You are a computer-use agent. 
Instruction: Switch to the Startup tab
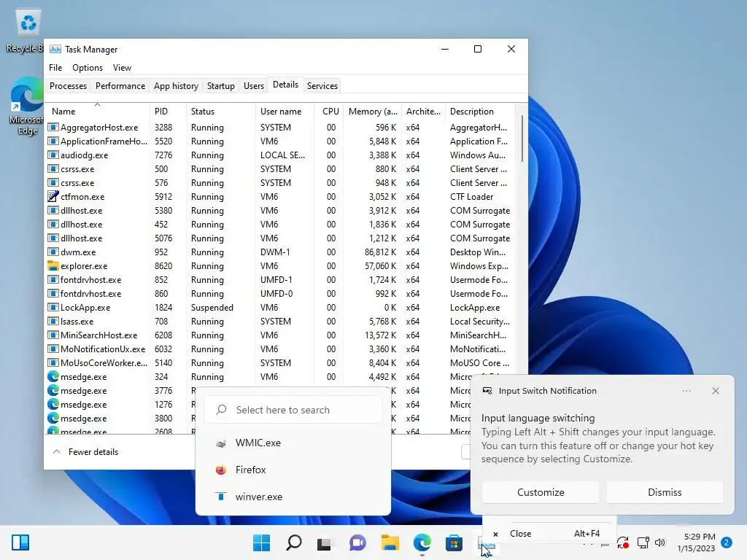[220, 86]
